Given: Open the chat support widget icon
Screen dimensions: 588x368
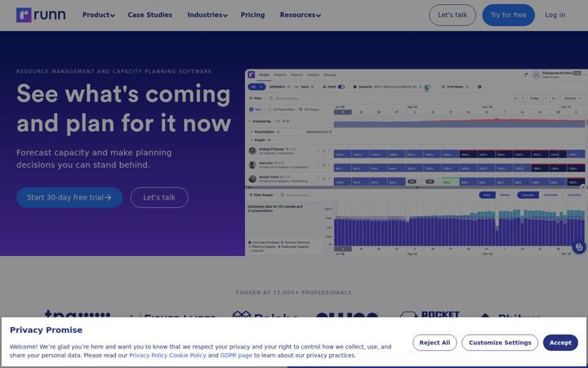Looking at the screenshot, I should (579, 247).
